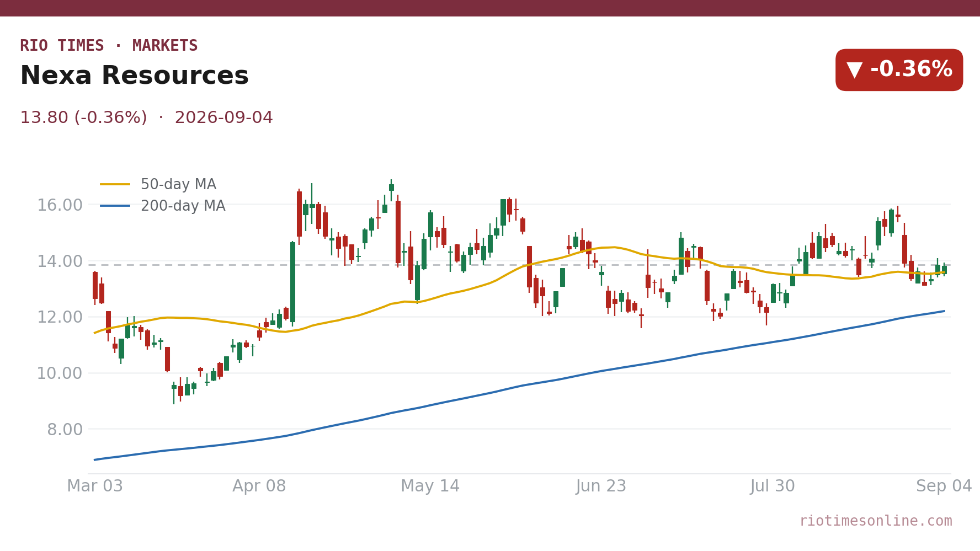The image size is (980, 551).
Task: Click the riotimesonline.com link
Action: [876, 521]
